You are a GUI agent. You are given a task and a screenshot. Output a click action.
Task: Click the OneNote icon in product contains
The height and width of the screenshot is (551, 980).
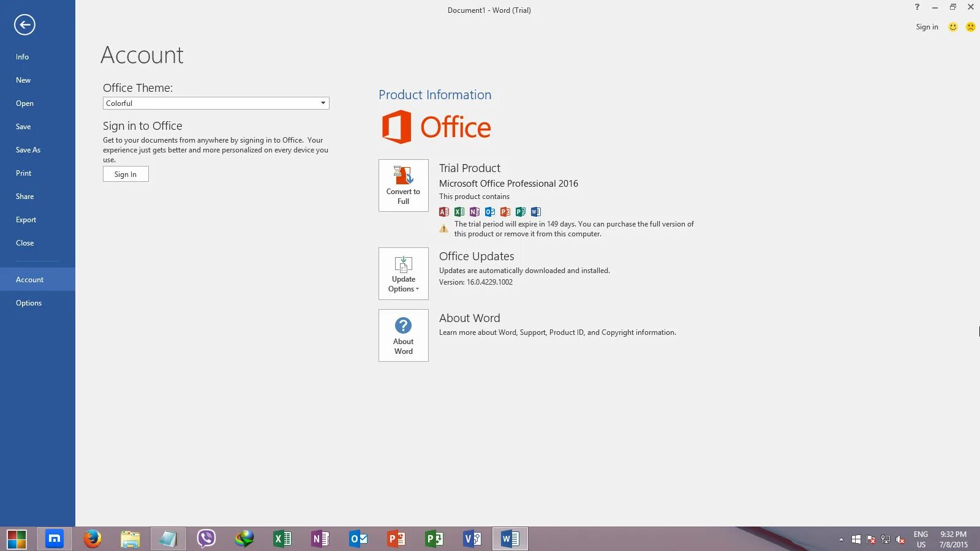coord(475,212)
